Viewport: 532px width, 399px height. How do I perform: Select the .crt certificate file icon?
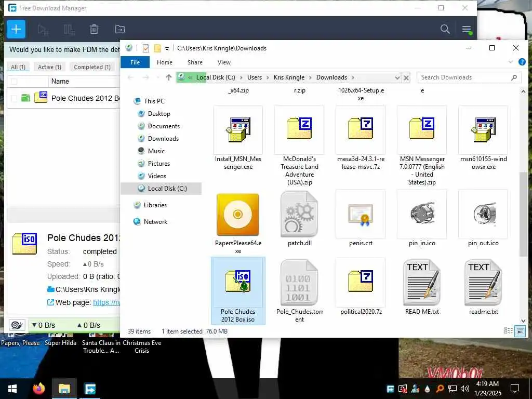click(361, 215)
